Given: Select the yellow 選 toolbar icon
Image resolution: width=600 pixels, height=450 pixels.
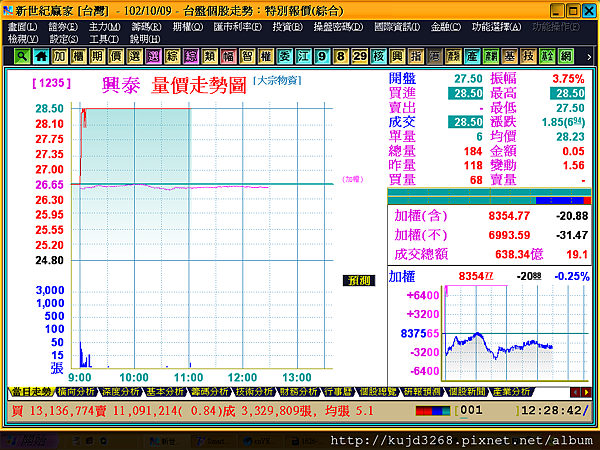Looking at the screenshot, I should [x=134, y=56].
